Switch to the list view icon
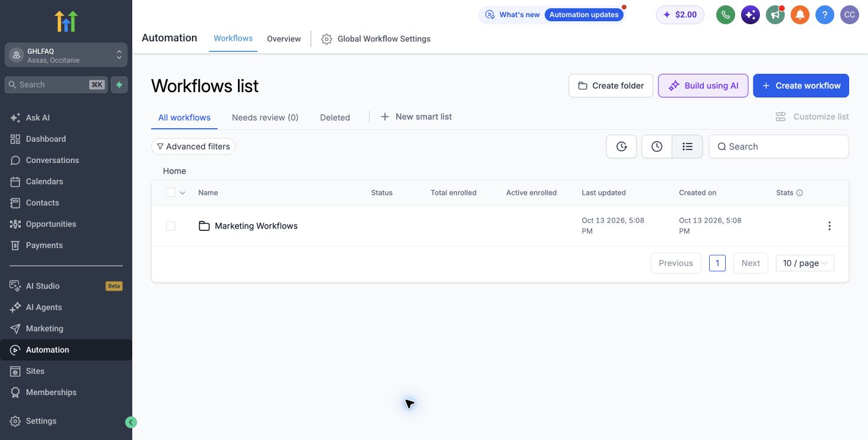The height and width of the screenshot is (440, 868). (687, 146)
